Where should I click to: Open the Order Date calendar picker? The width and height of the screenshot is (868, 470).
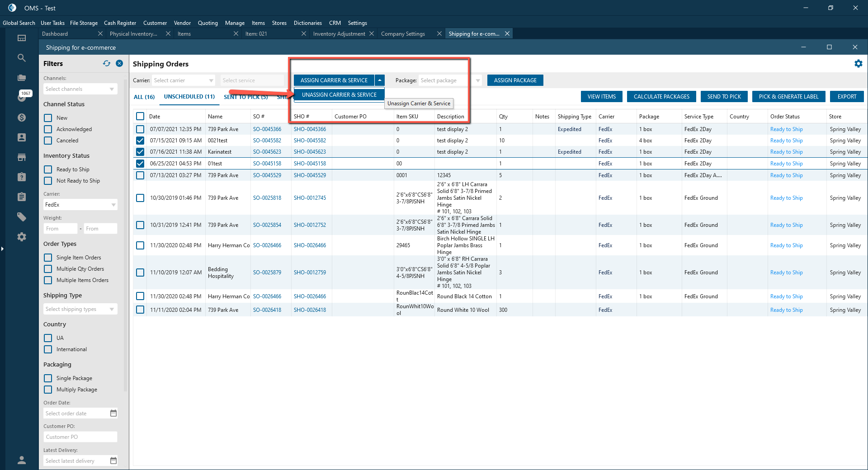point(113,413)
